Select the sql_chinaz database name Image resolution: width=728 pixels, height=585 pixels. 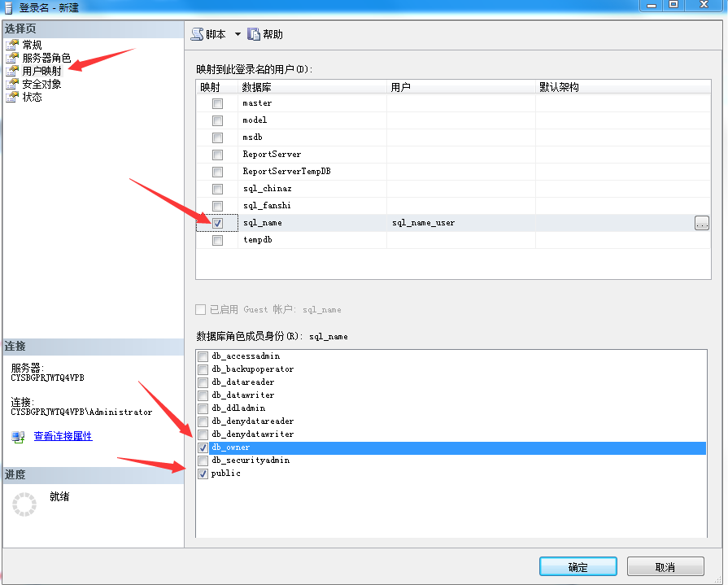click(x=268, y=189)
